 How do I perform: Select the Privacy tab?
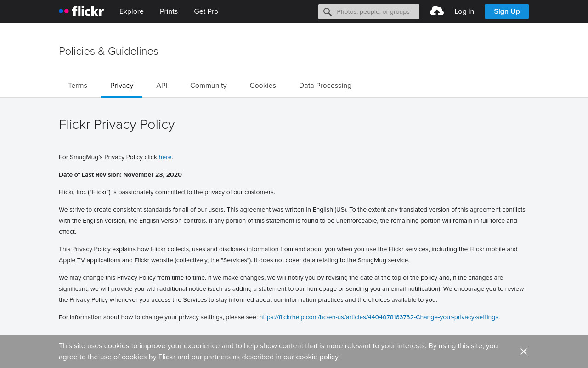click(x=122, y=86)
